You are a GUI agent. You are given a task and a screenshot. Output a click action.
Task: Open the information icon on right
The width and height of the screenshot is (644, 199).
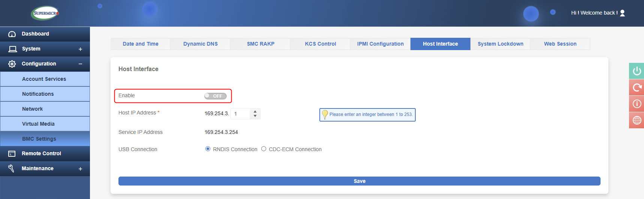pyautogui.click(x=637, y=104)
